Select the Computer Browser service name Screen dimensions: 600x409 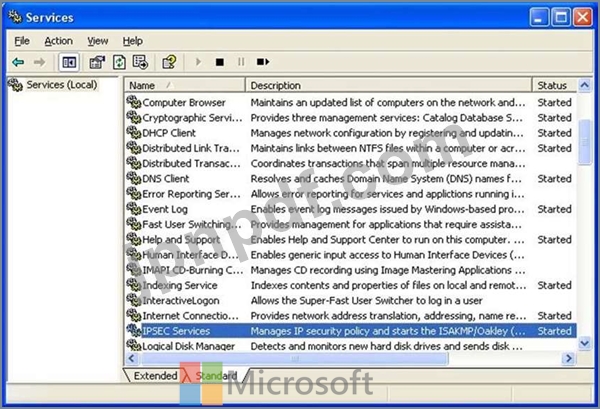point(184,103)
